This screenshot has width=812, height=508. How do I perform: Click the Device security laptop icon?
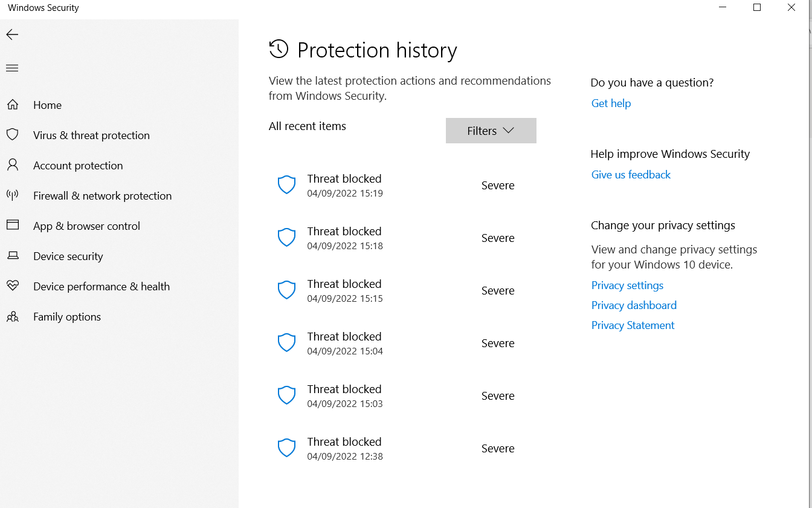click(12, 256)
